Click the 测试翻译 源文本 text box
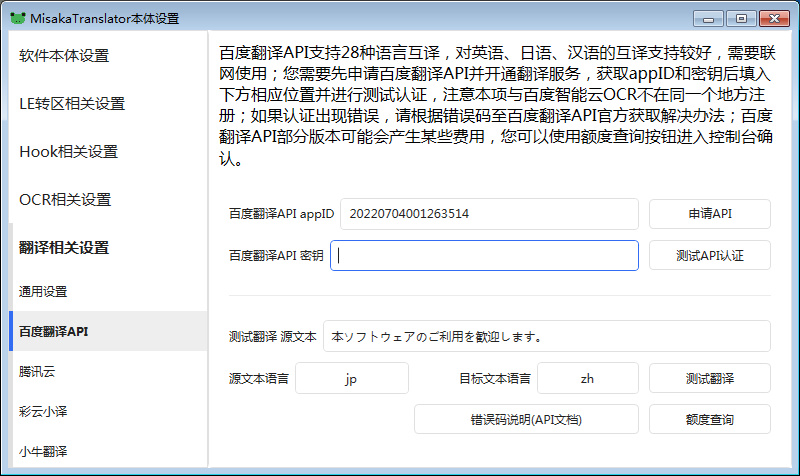 pos(546,337)
